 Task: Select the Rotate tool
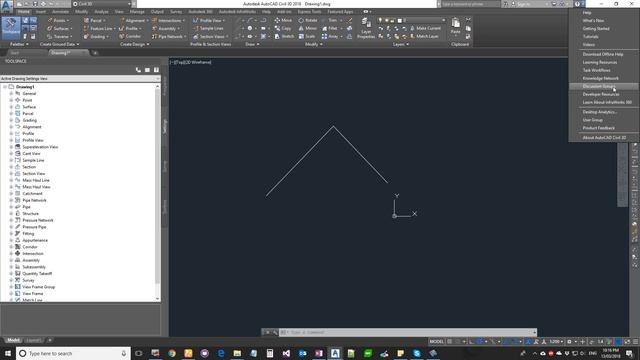tap(308, 20)
